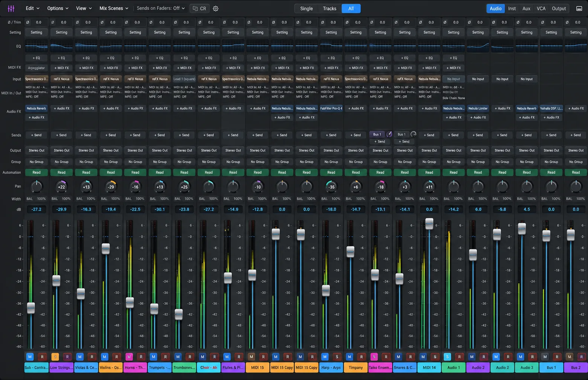The height and width of the screenshot is (380, 588).
Task: Click the -29 pan knob on Violins channel
Action: click(111, 187)
